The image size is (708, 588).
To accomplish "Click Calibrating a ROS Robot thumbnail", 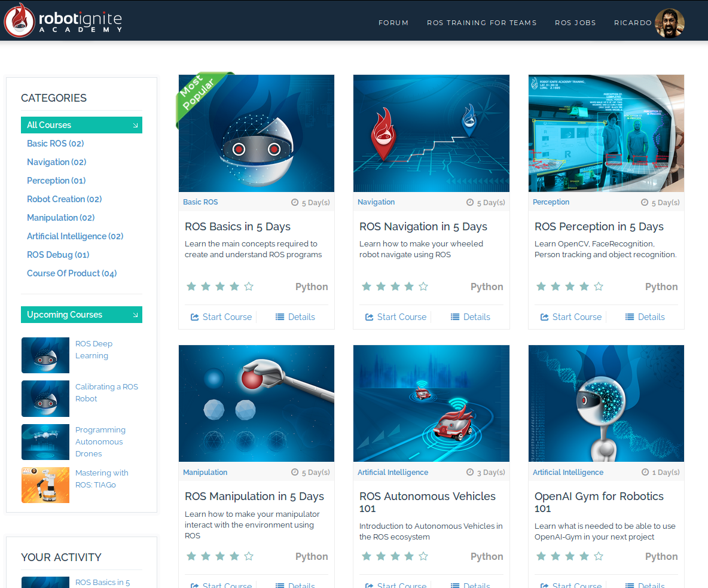I will point(45,398).
